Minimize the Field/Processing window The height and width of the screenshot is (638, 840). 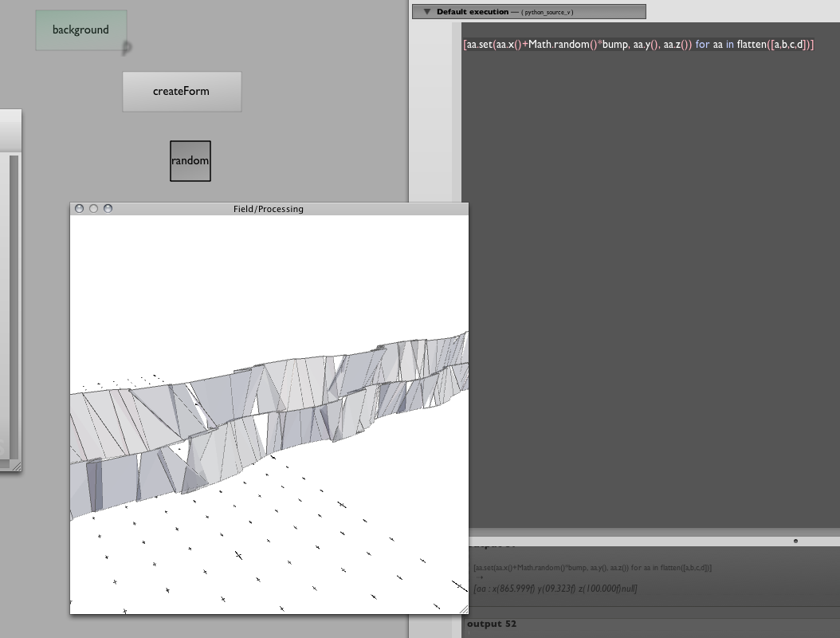coord(94,209)
